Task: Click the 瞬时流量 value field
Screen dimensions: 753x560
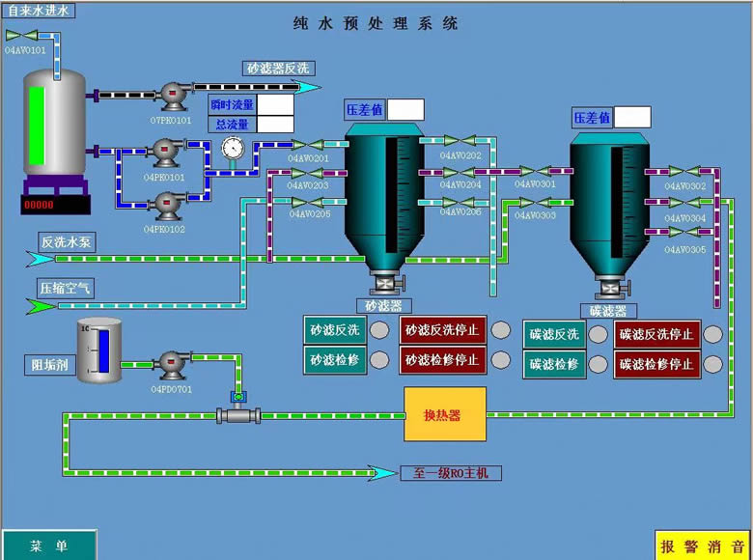Action: tap(275, 104)
